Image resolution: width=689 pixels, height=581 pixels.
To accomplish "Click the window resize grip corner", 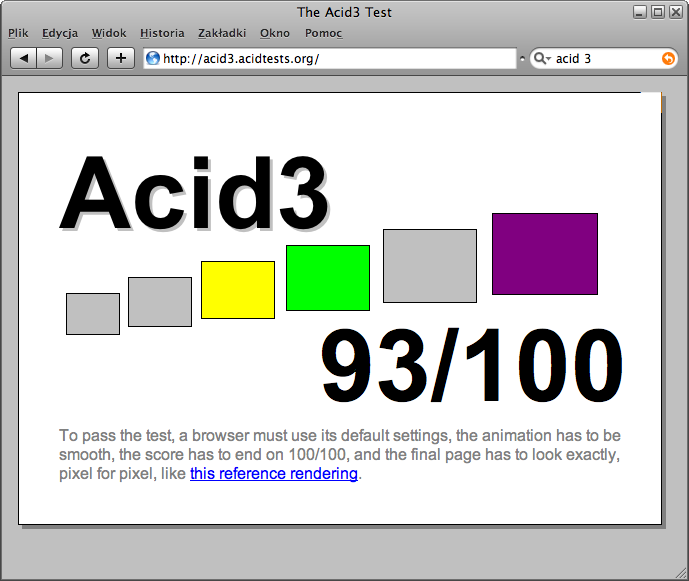I will coord(681,573).
